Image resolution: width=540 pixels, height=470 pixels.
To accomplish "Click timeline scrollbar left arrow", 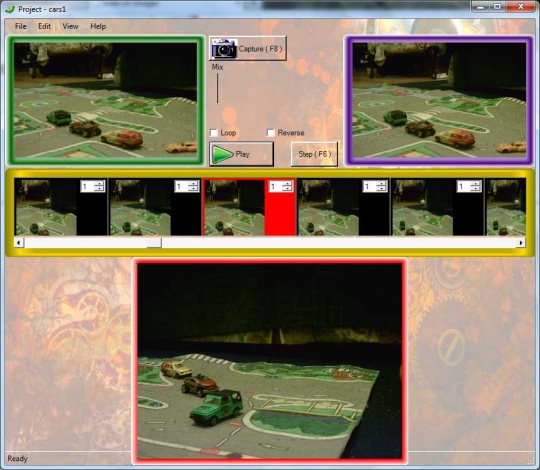I will click(x=19, y=243).
